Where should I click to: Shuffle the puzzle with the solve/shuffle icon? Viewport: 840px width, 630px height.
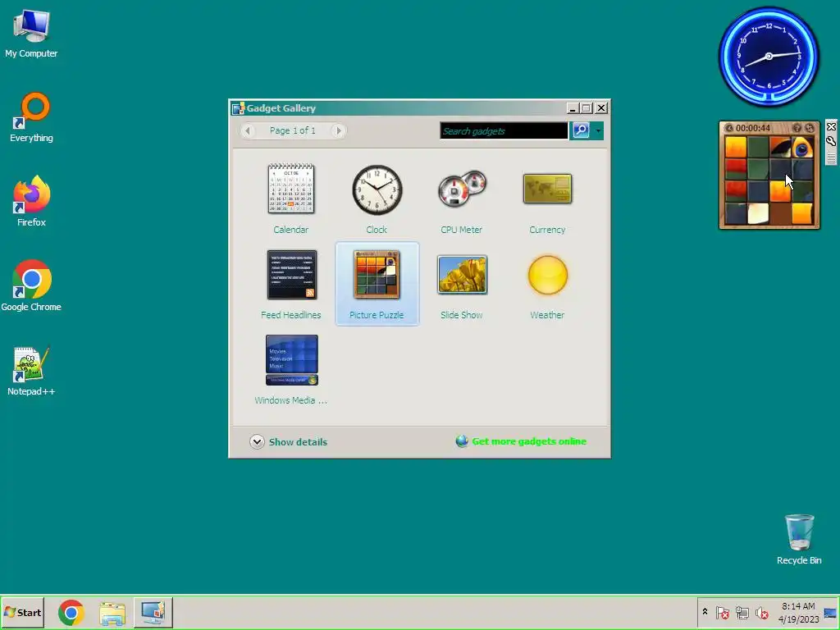(x=810, y=127)
